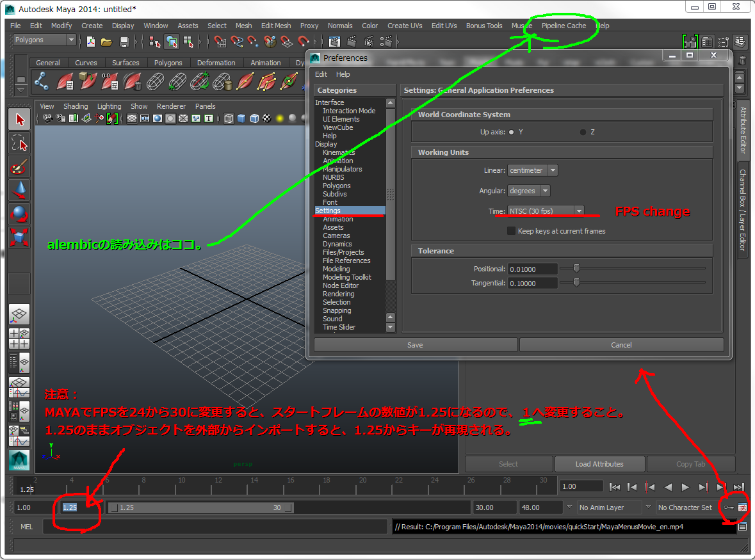The image size is (755, 560).
Task: Open Animation Preferences icon beside auto key
Action: click(742, 507)
